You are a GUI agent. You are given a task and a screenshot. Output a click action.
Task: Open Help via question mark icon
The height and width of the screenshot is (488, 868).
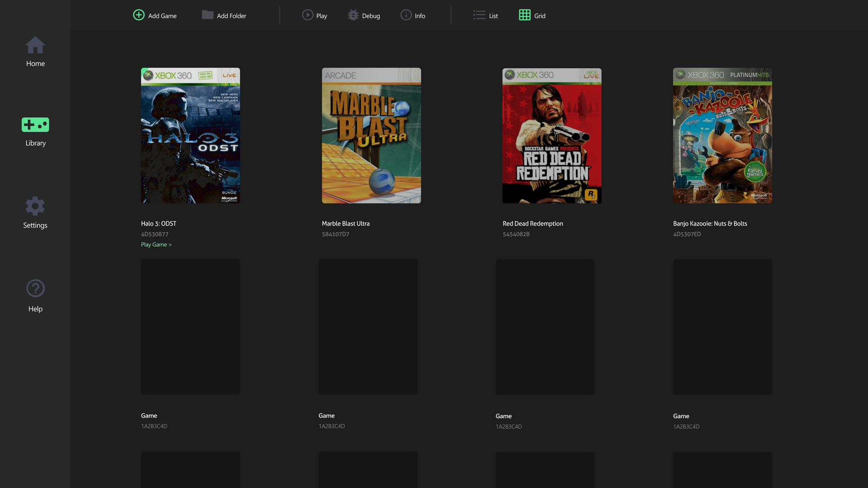tap(35, 288)
